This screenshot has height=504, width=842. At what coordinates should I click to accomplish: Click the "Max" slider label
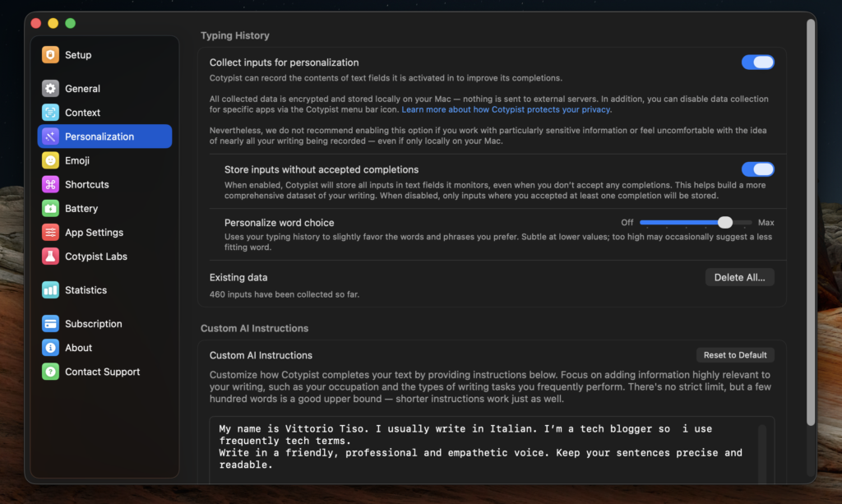pos(766,222)
